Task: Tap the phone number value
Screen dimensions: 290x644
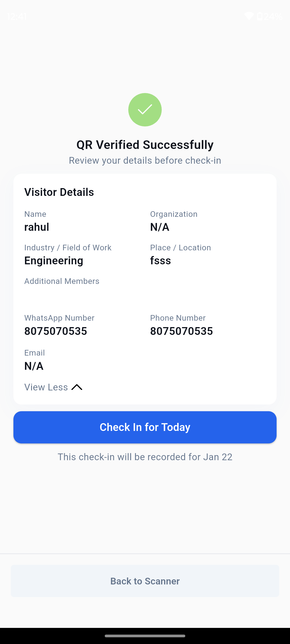Action: (182, 331)
